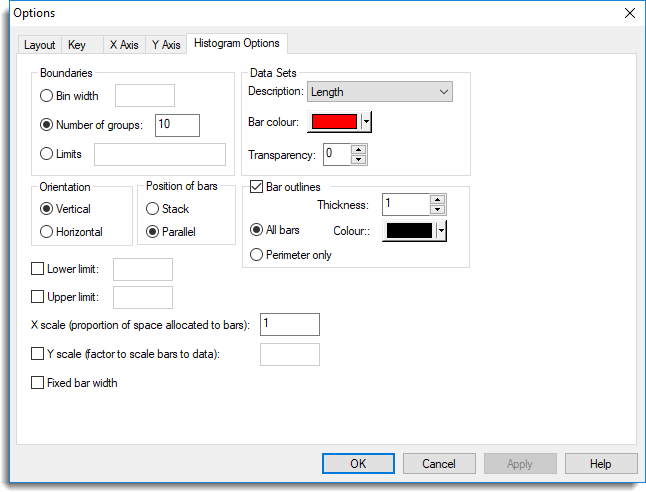Click the red Bar colour swatch
Viewport: 646px width, 492px height.
tap(334, 122)
